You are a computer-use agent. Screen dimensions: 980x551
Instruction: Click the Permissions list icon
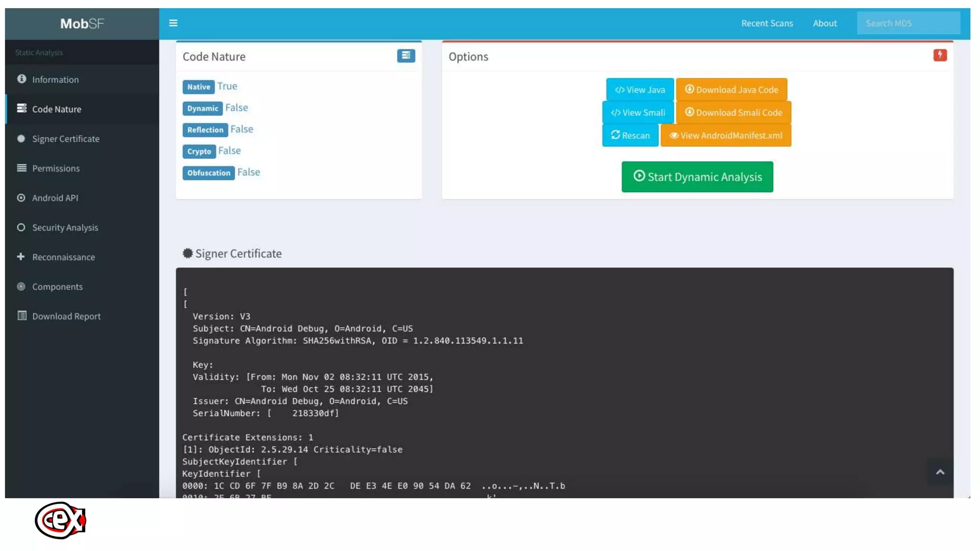(x=22, y=168)
